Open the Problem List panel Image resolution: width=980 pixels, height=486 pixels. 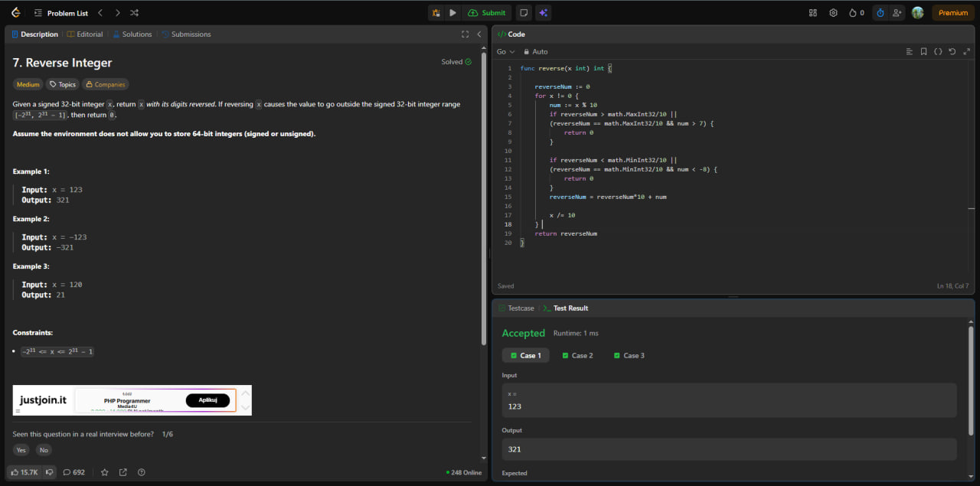pyautogui.click(x=61, y=13)
